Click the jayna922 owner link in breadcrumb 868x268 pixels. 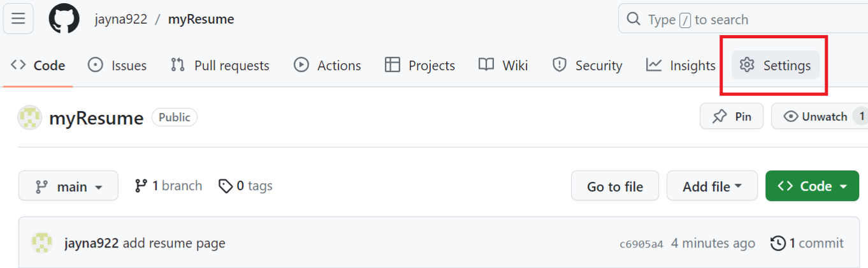(121, 19)
